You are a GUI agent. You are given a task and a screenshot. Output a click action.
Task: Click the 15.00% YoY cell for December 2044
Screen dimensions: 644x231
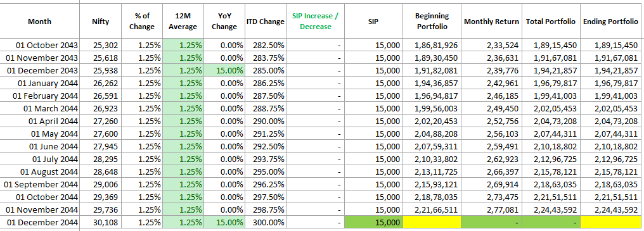[224, 222]
